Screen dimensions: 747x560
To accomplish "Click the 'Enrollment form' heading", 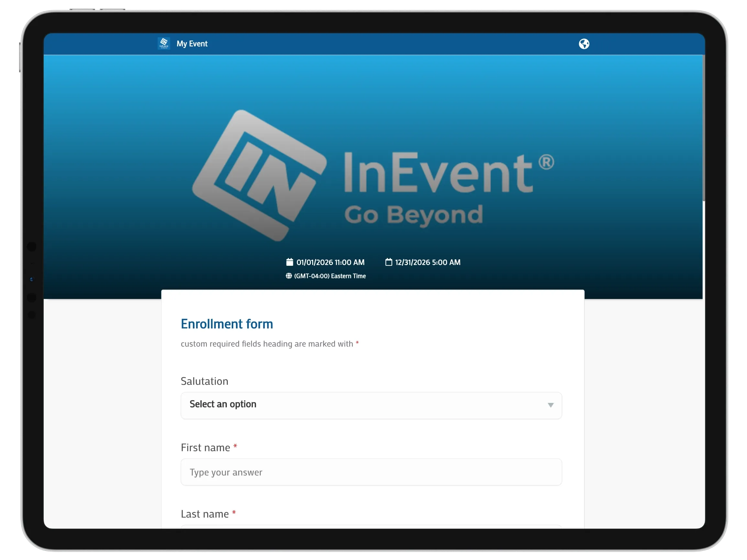I will [x=227, y=324].
